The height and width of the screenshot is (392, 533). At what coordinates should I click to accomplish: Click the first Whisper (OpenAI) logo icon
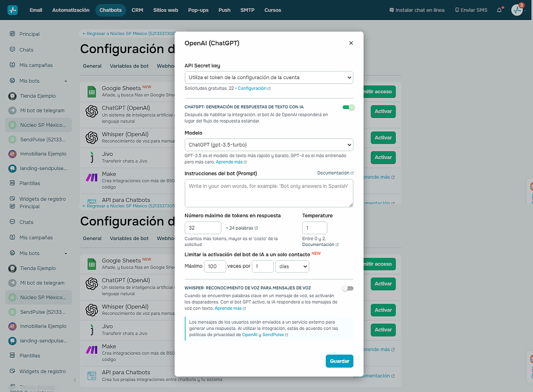91,138
